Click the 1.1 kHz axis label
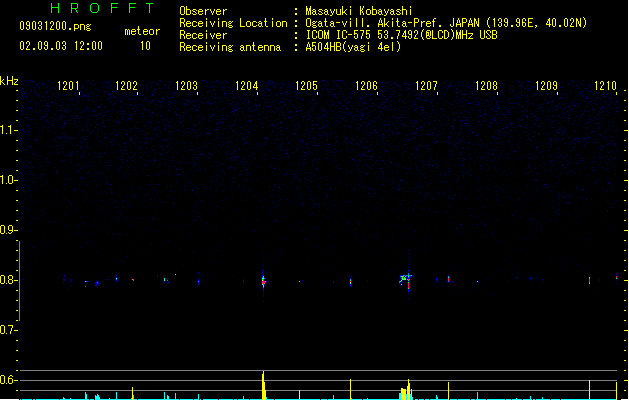 8,130
